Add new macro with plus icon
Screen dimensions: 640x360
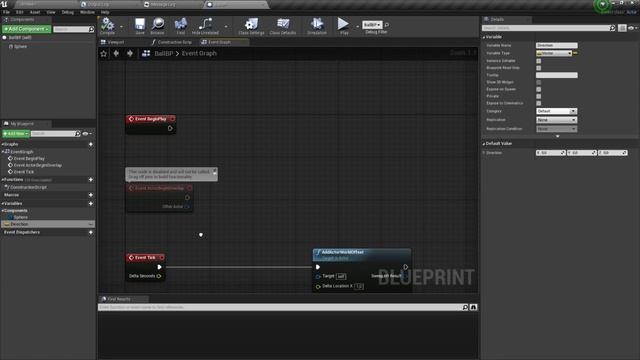click(91, 195)
